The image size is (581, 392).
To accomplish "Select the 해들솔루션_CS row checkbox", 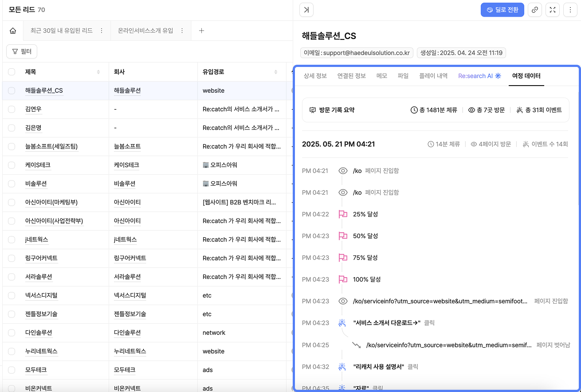I will pos(12,90).
